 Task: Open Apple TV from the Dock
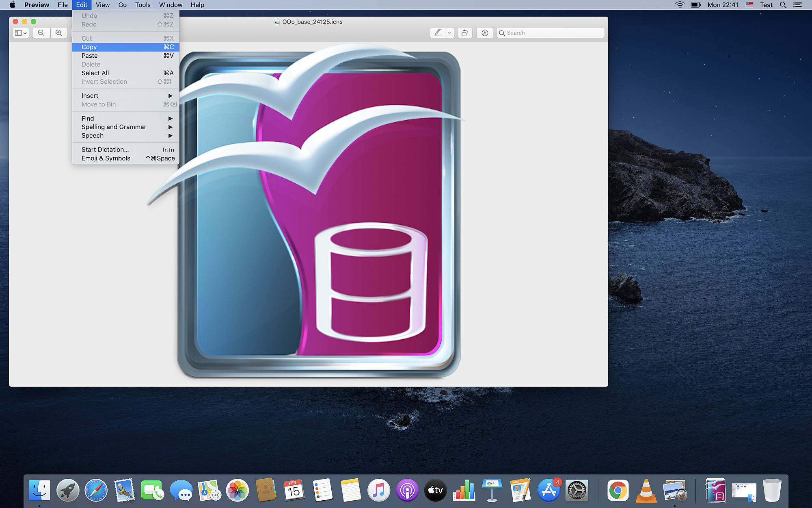pos(436,490)
